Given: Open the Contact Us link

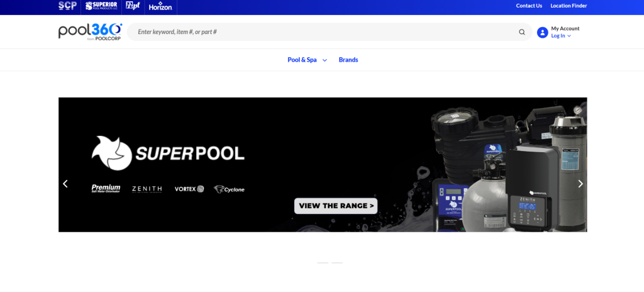Looking at the screenshot, I should (529, 6).
